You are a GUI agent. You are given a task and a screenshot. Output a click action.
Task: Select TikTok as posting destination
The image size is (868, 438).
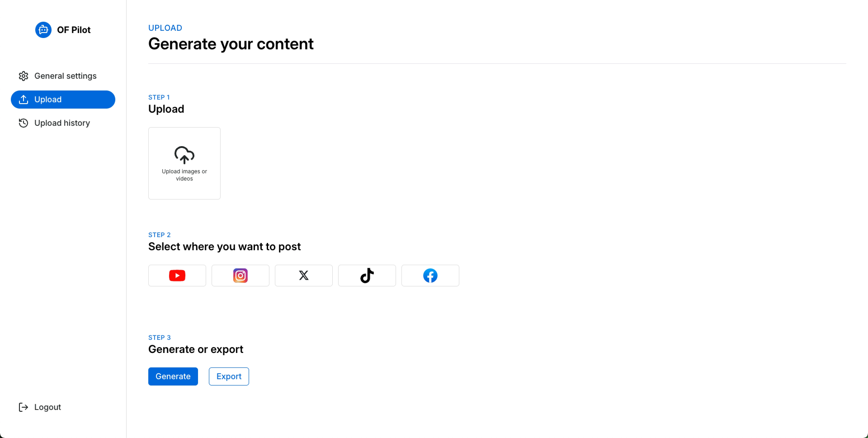(x=366, y=275)
